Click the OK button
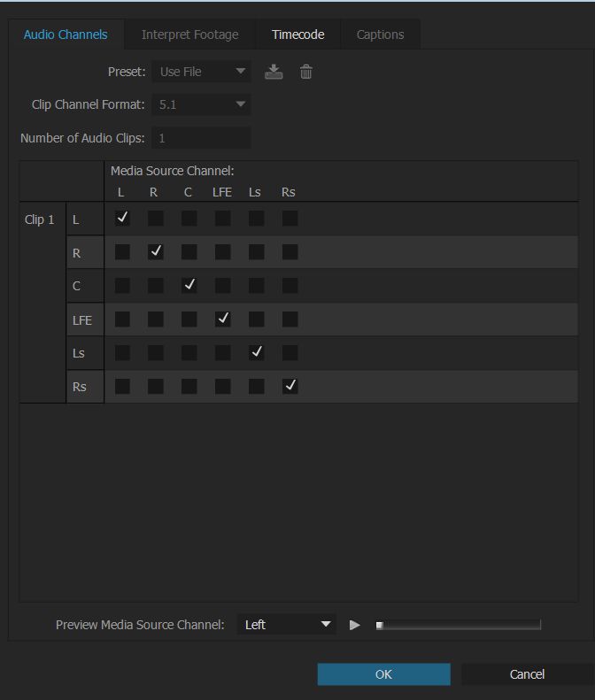The image size is (595, 700). (x=383, y=674)
